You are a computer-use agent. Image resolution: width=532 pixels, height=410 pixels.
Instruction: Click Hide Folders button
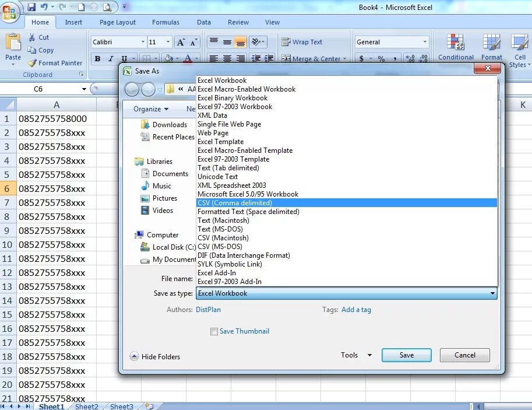(x=155, y=356)
